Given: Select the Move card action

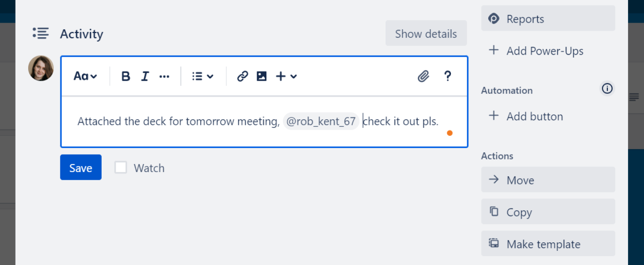Looking at the screenshot, I should click(548, 180).
